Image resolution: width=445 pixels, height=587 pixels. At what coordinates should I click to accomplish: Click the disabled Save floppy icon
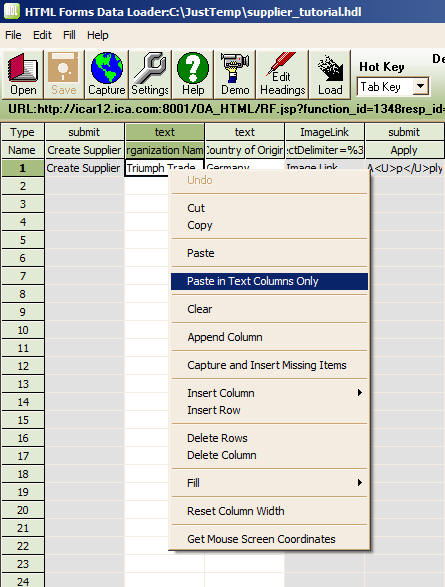pyautogui.click(x=64, y=74)
